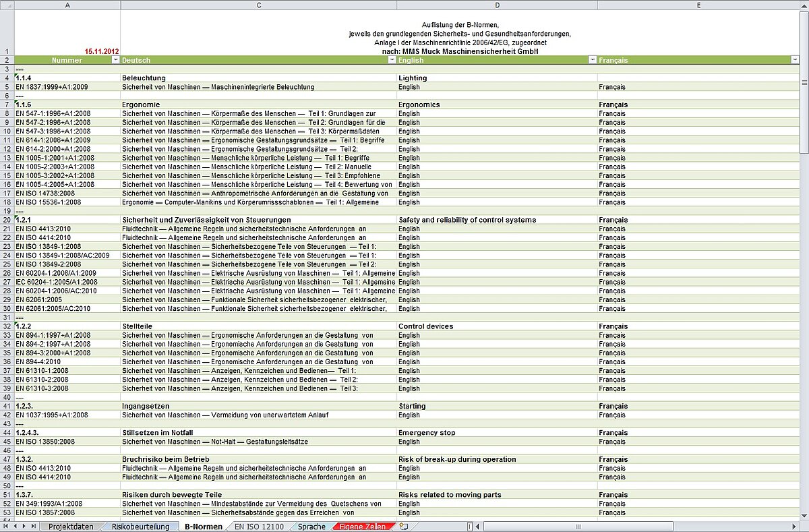Insert a new worksheet via tab bar icon
Image resolution: width=809 pixels, height=532 pixels.
coord(404,526)
